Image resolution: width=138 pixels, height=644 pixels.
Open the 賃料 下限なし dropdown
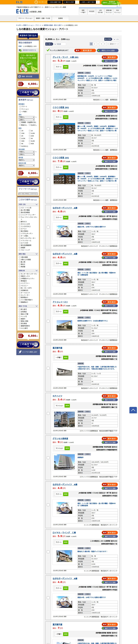27,117
